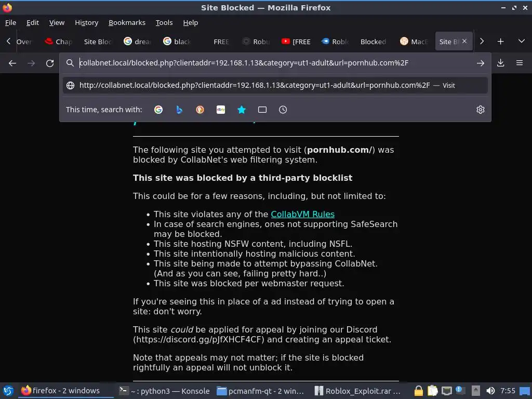Go back to the previous page
This screenshot has height=399, width=532.
12,63
